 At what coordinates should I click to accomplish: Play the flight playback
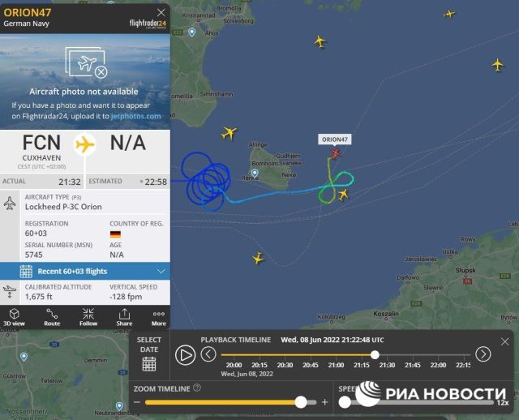tap(185, 355)
